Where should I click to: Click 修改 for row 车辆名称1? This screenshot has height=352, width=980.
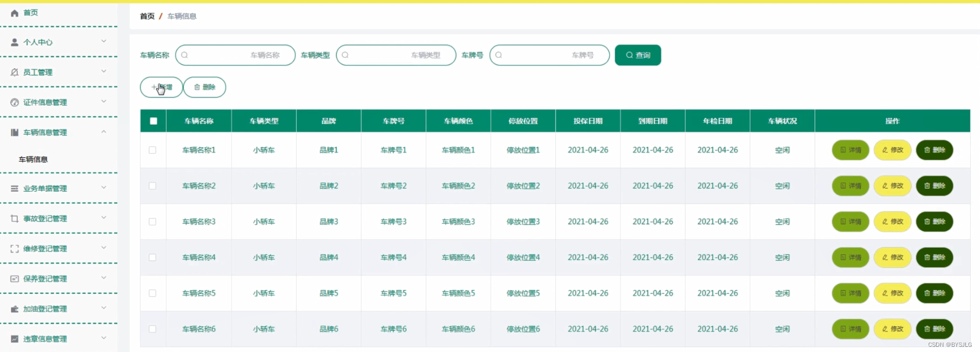point(893,150)
